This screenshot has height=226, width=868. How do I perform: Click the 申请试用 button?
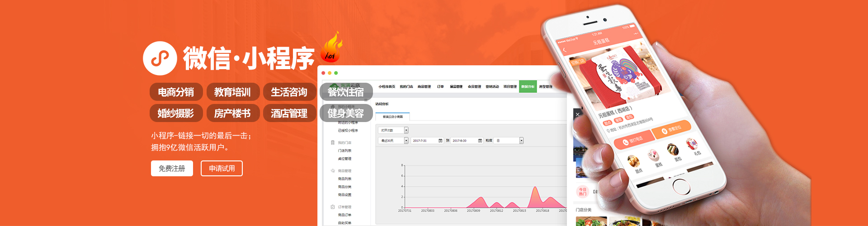[x=222, y=169]
